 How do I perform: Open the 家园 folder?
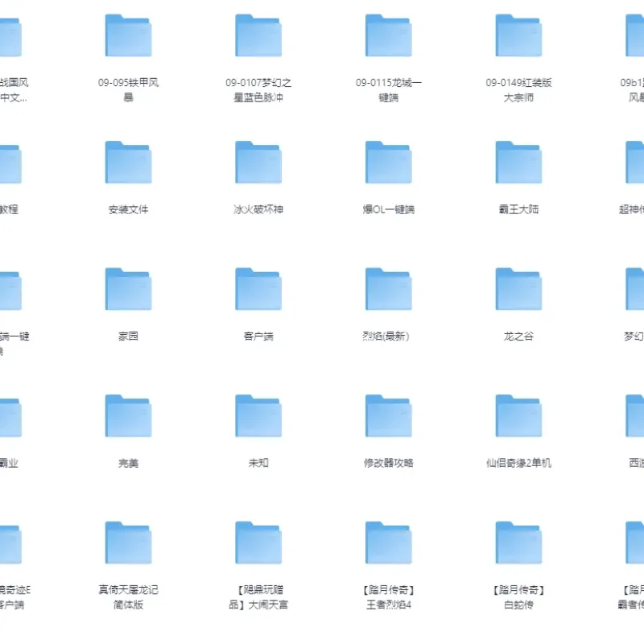(x=128, y=289)
